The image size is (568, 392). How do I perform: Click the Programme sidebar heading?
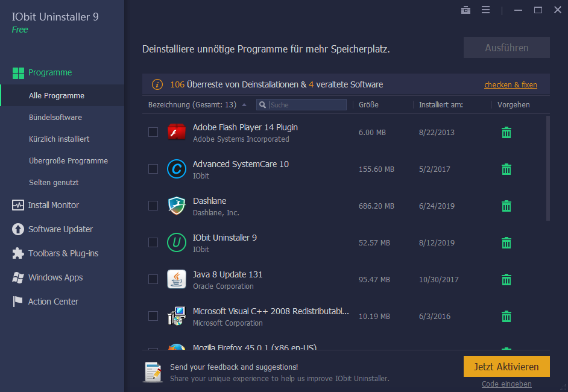[50, 72]
